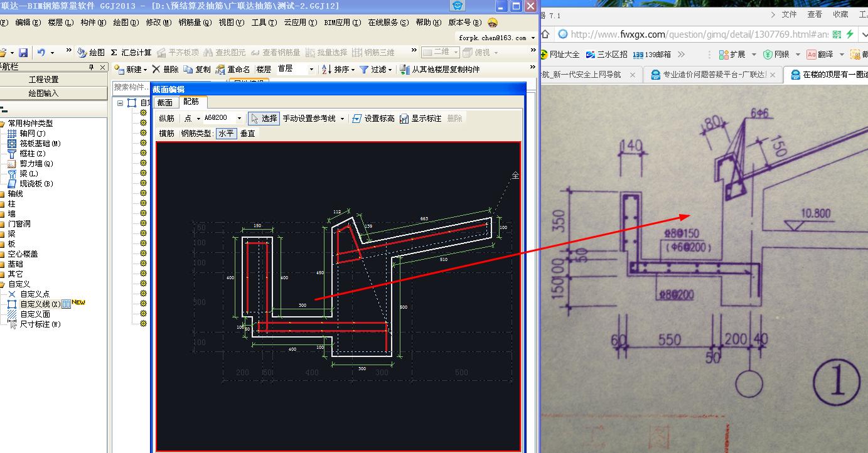Click the Save disk icon

pos(23,53)
